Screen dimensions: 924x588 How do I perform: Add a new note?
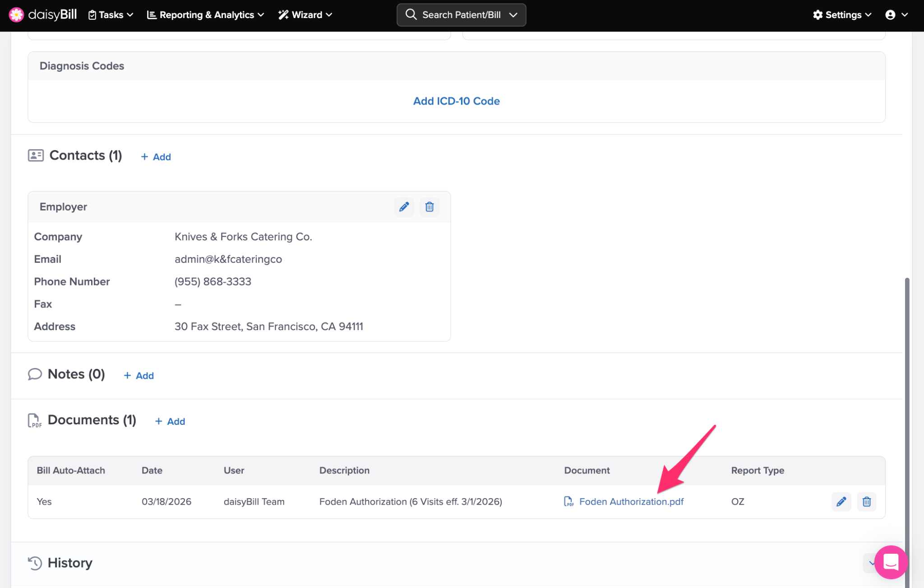coord(139,376)
